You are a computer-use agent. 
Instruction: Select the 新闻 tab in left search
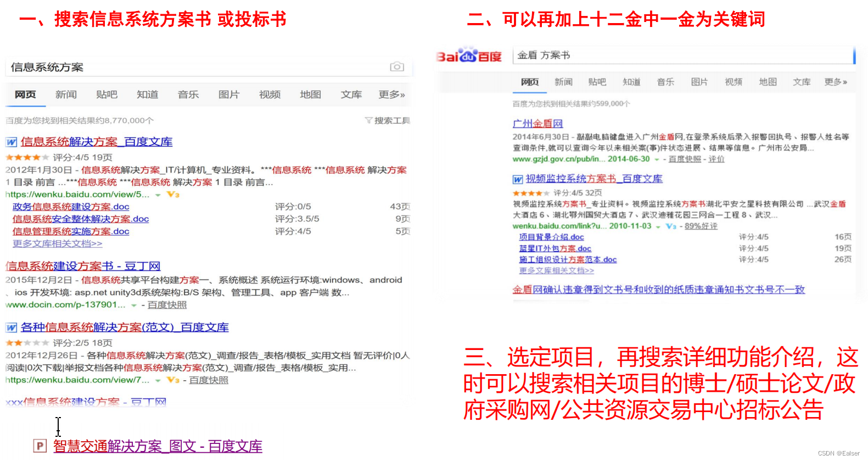coord(66,95)
